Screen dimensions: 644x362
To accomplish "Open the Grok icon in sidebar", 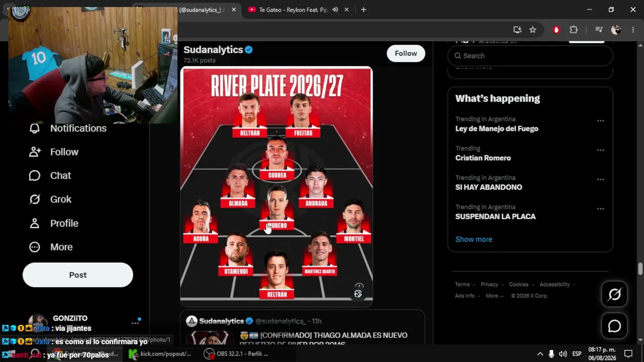I will pos(35,199).
